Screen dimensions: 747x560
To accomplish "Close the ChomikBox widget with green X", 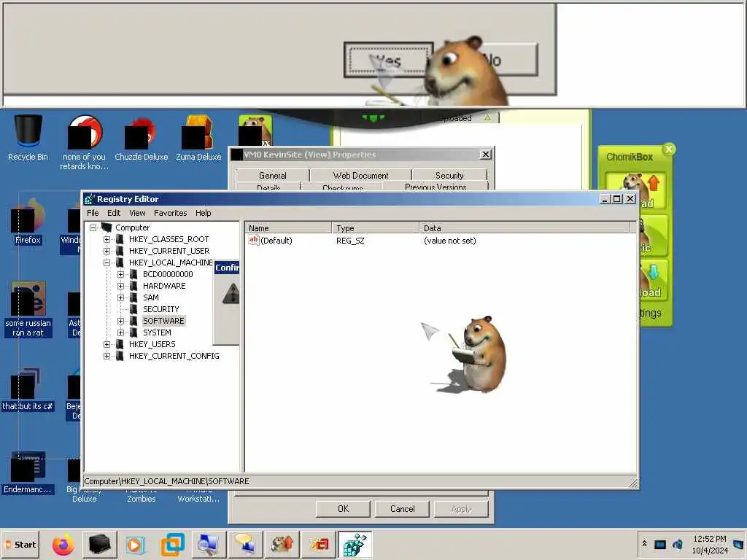I will (x=669, y=149).
